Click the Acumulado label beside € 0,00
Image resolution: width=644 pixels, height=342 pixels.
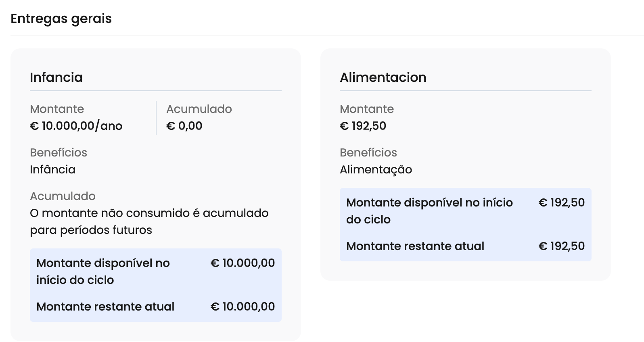tap(199, 109)
